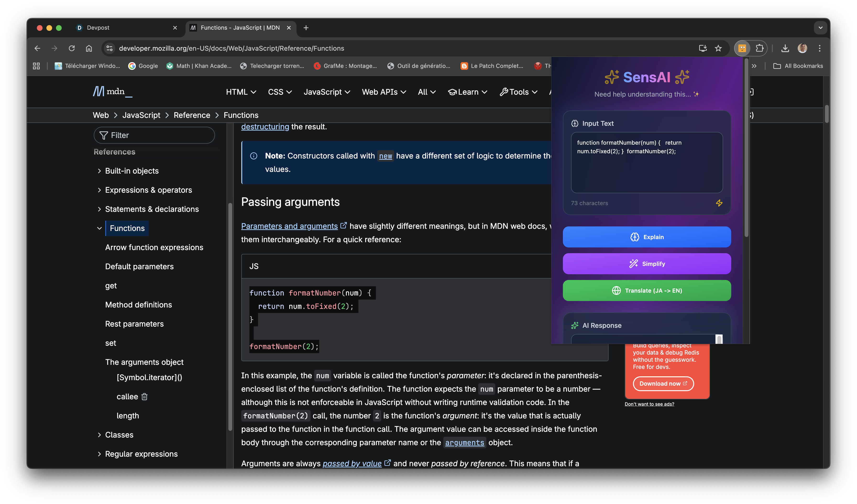Open the downloads arrow icon
Image resolution: width=857 pixels, height=504 pixels.
click(x=785, y=48)
